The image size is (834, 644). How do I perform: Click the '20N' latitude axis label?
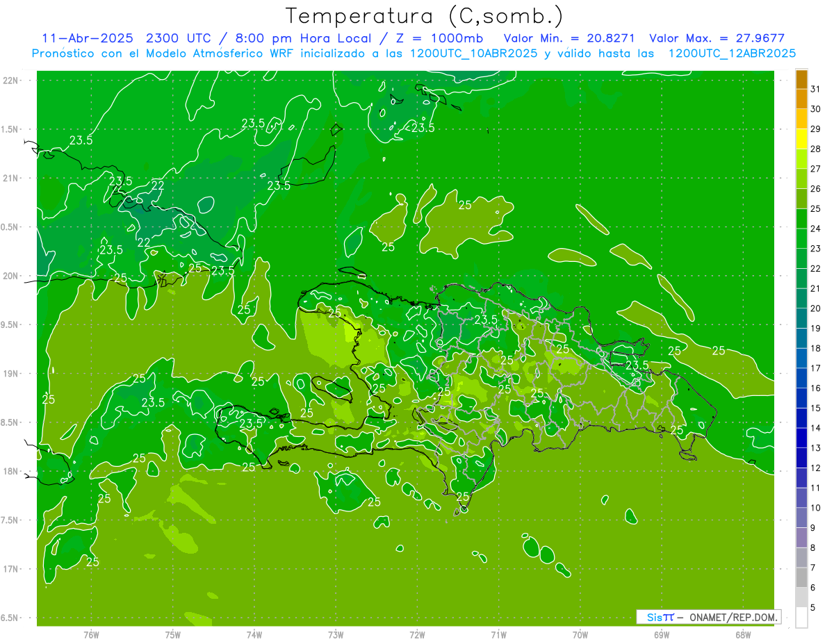pyautogui.click(x=10, y=276)
